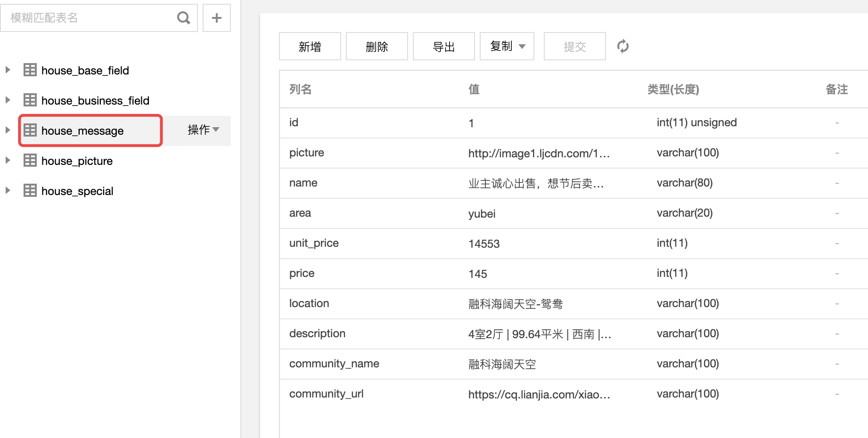868x438 pixels.
Task: Click the id column name cell
Action: 294,122
